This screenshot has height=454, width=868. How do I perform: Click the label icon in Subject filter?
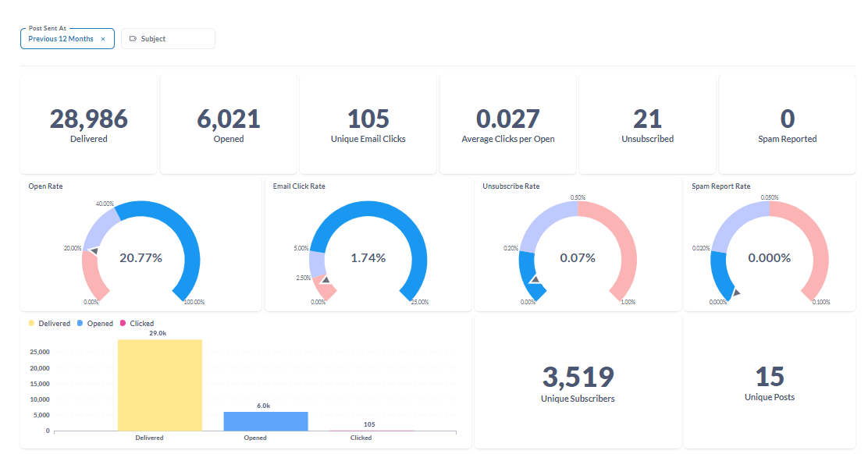pyautogui.click(x=133, y=39)
